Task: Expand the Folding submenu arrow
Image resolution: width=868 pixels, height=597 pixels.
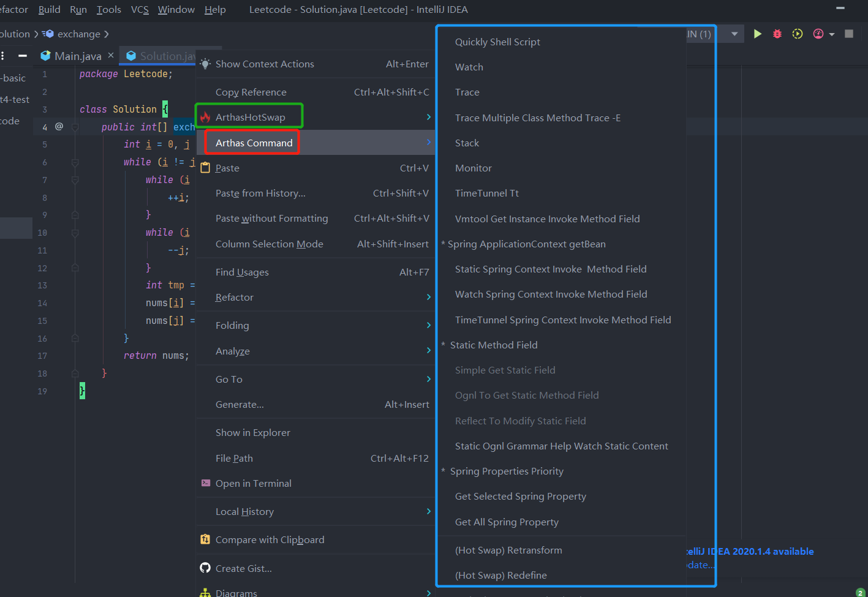Action: tap(428, 325)
